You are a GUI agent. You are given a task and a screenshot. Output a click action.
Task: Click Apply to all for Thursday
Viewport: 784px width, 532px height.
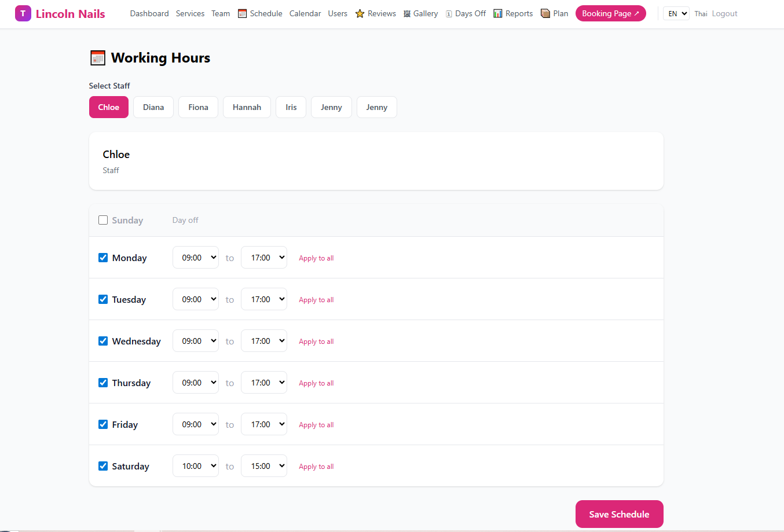coord(316,383)
